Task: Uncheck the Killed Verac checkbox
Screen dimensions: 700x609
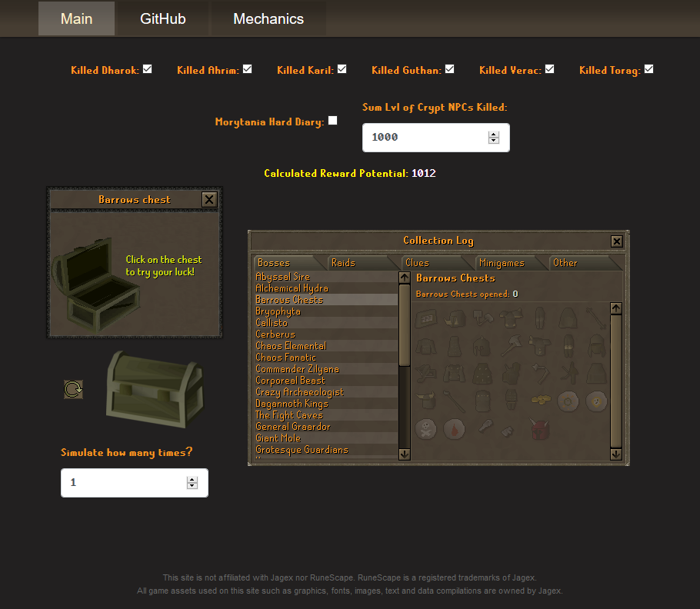Action: (x=548, y=68)
